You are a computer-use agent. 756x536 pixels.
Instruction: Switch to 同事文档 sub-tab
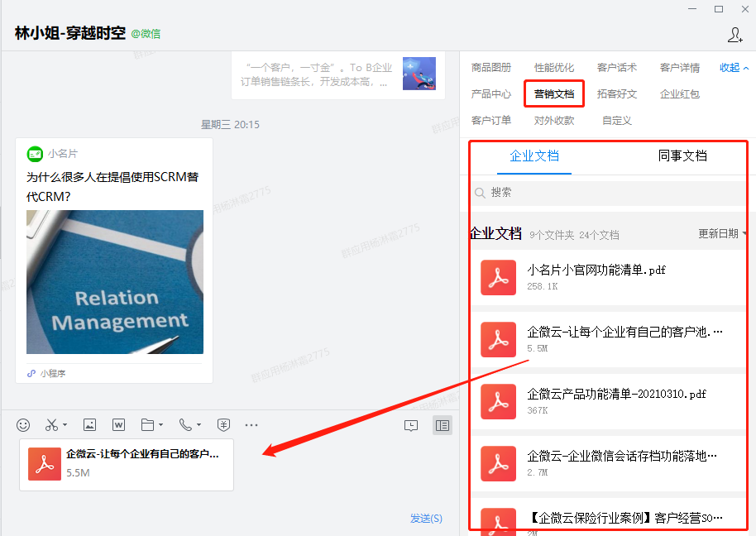(682, 156)
